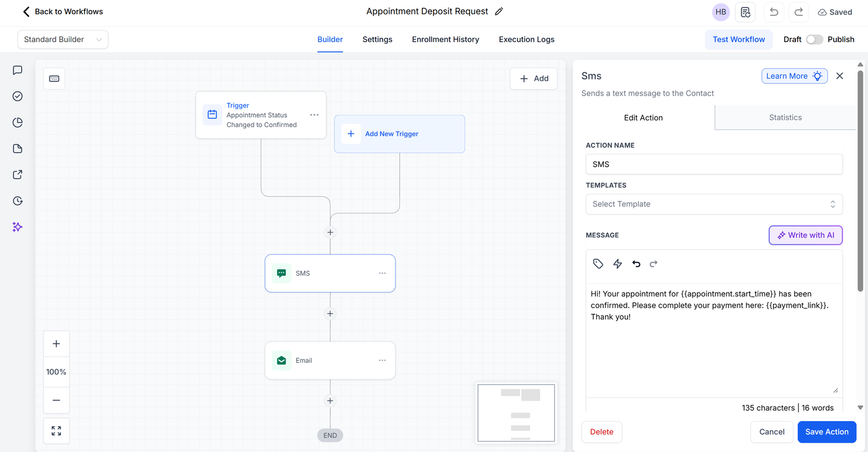The width and height of the screenshot is (868, 452).
Task: Click the Sms panel vertical scrollbar
Action: coord(860,180)
